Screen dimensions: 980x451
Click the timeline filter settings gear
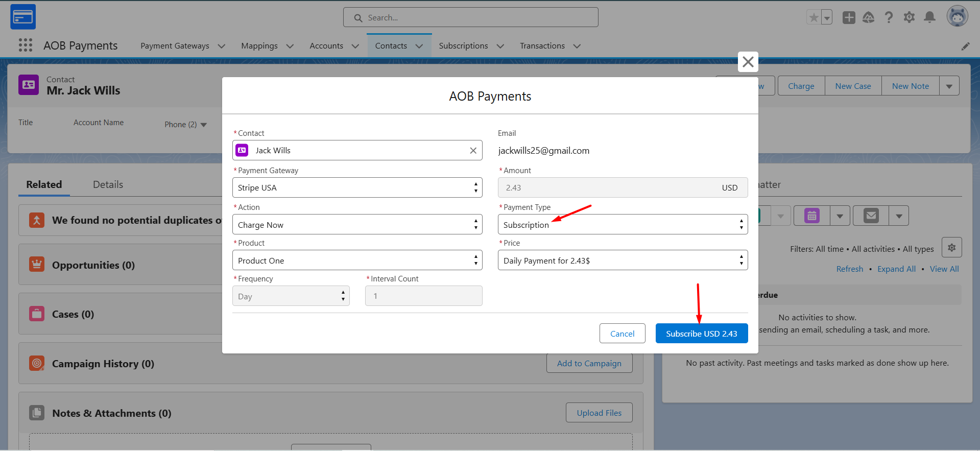pyautogui.click(x=952, y=248)
